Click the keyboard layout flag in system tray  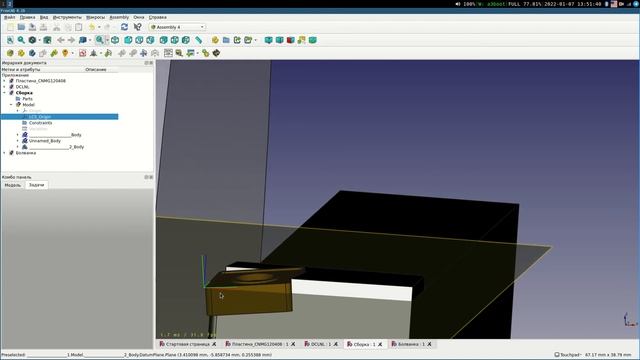(x=614, y=4)
